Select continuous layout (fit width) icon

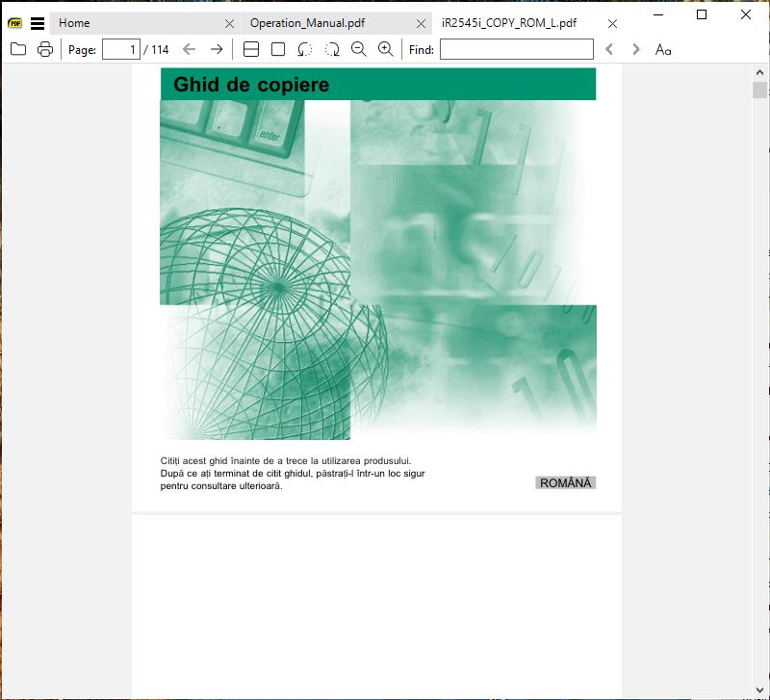coord(251,50)
